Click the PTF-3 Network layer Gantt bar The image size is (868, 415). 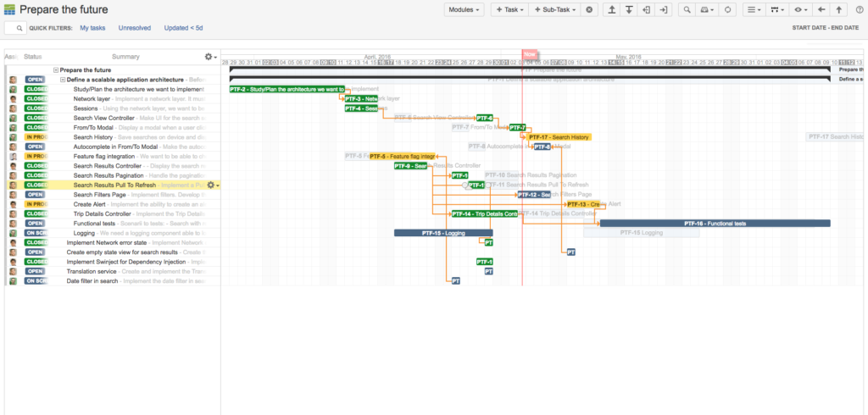[x=361, y=98]
